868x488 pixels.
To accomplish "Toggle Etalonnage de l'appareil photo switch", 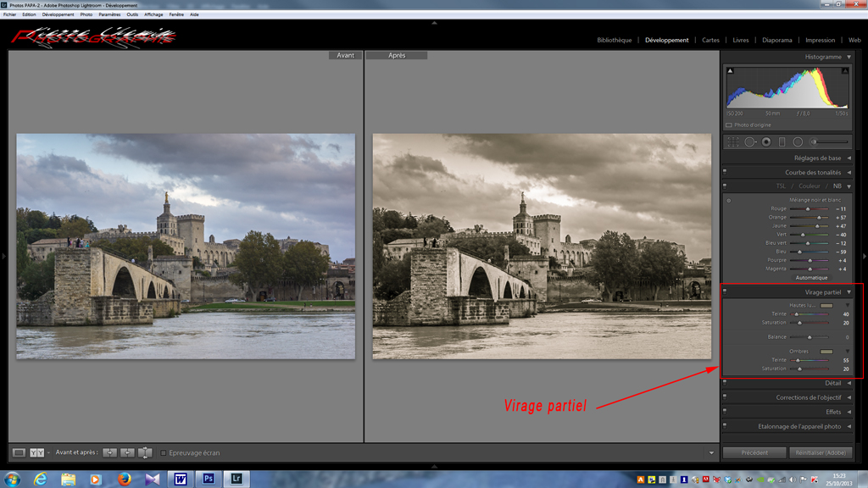I will 725,427.
